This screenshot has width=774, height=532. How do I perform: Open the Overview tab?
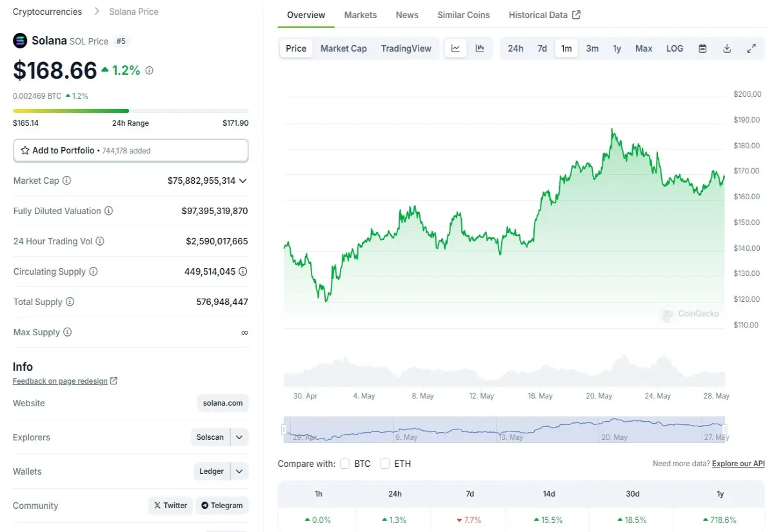(x=306, y=15)
